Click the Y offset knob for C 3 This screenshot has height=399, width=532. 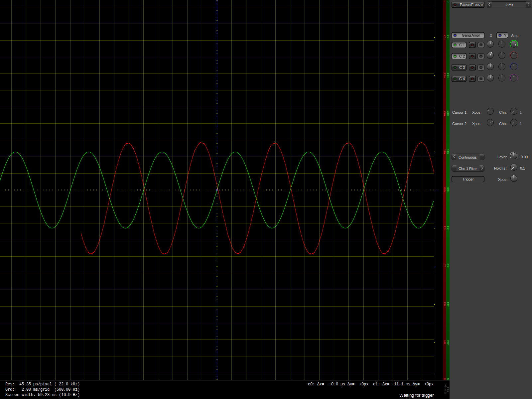[502, 66]
